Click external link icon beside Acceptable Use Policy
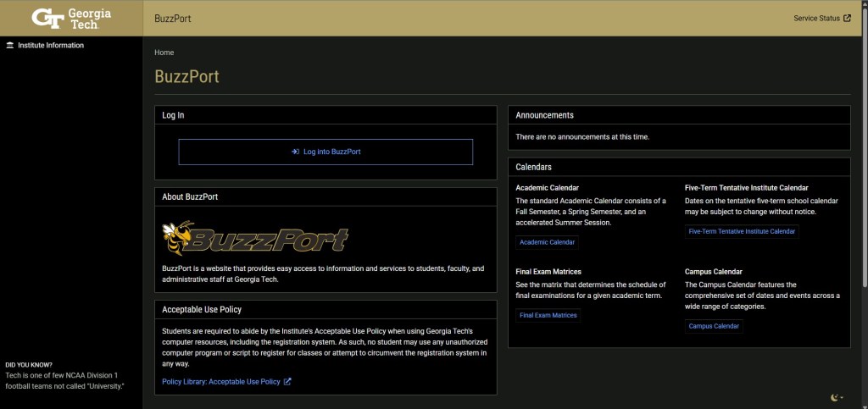This screenshot has height=409, width=868. coord(287,381)
